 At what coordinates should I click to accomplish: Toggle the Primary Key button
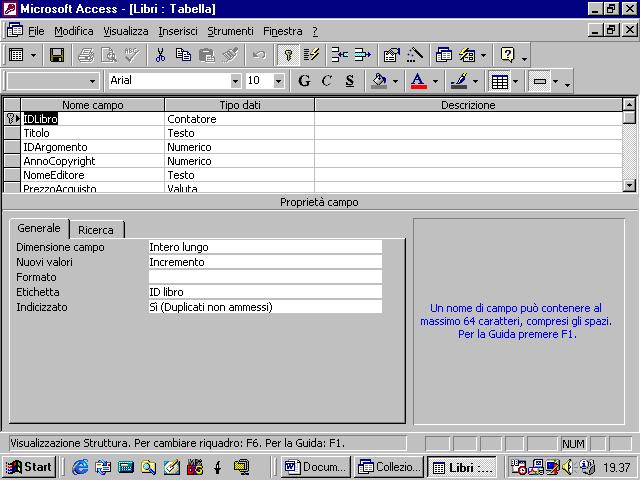[x=288, y=55]
